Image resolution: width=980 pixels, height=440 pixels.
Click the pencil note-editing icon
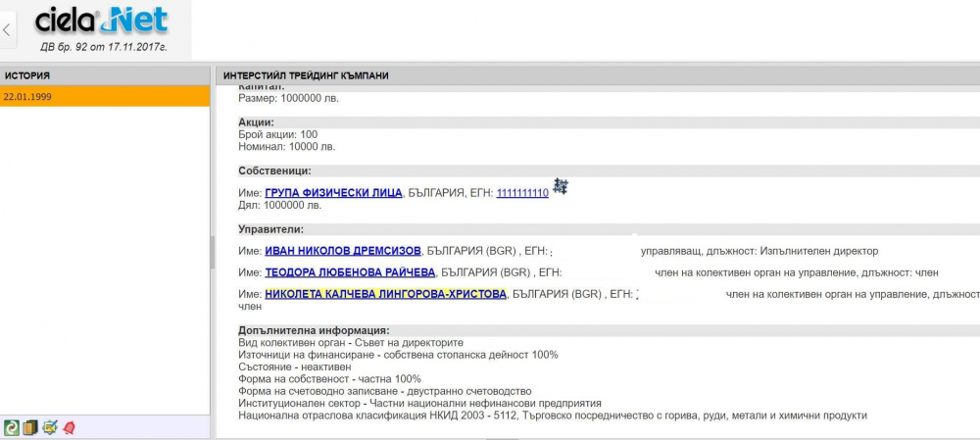click(x=49, y=427)
